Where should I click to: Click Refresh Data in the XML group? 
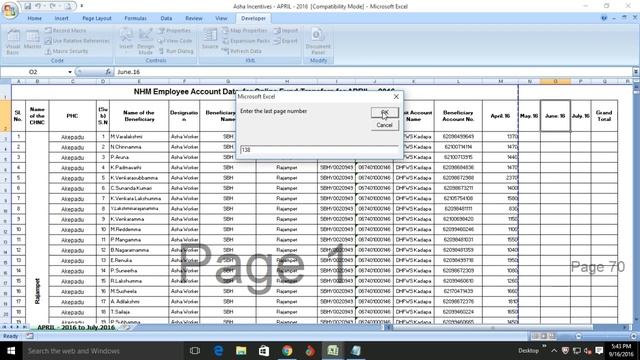click(242, 51)
